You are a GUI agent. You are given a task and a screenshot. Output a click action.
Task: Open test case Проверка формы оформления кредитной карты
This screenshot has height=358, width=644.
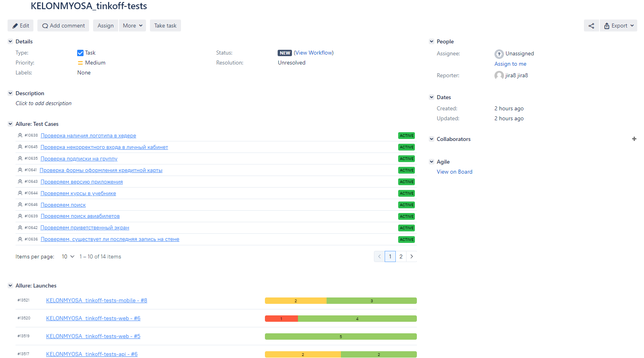(x=101, y=170)
